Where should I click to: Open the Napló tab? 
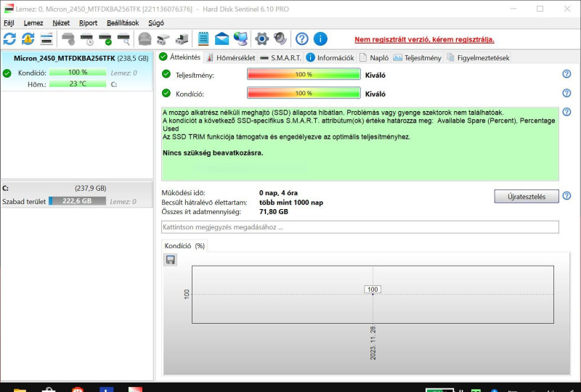point(374,58)
